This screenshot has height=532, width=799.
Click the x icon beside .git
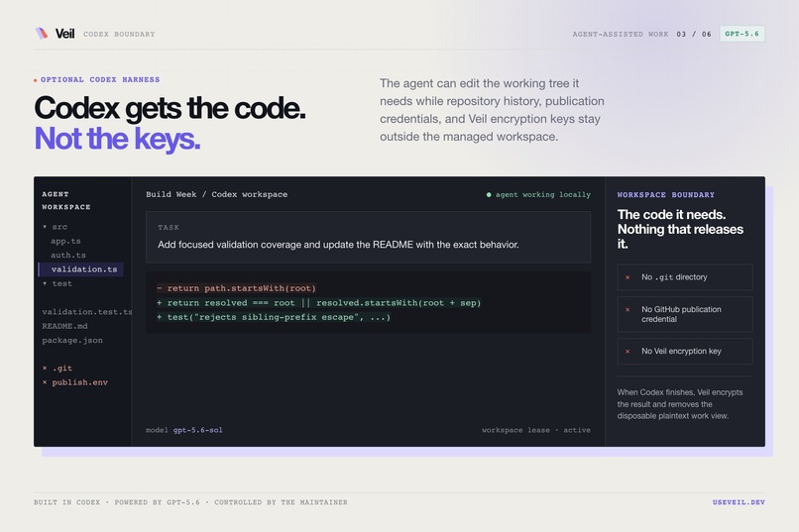(x=45, y=369)
